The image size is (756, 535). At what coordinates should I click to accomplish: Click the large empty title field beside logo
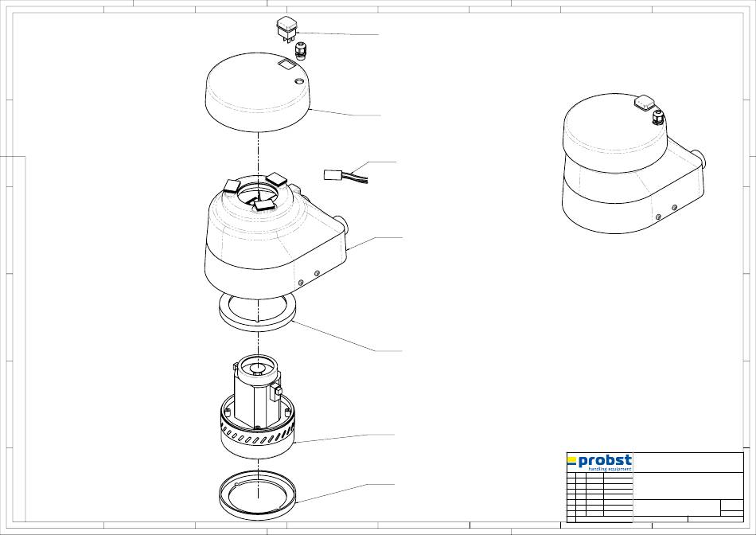(687, 463)
